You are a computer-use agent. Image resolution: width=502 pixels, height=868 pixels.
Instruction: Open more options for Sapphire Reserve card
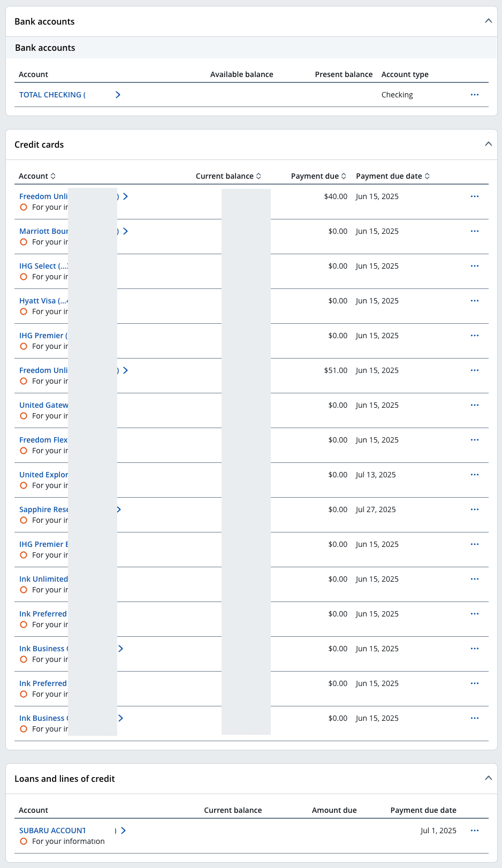pos(474,509)
